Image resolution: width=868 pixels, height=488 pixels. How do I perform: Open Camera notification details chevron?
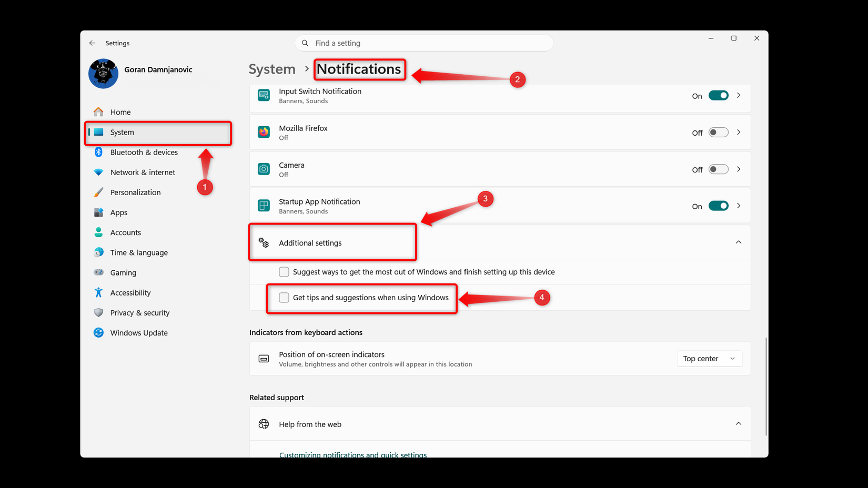739,169
